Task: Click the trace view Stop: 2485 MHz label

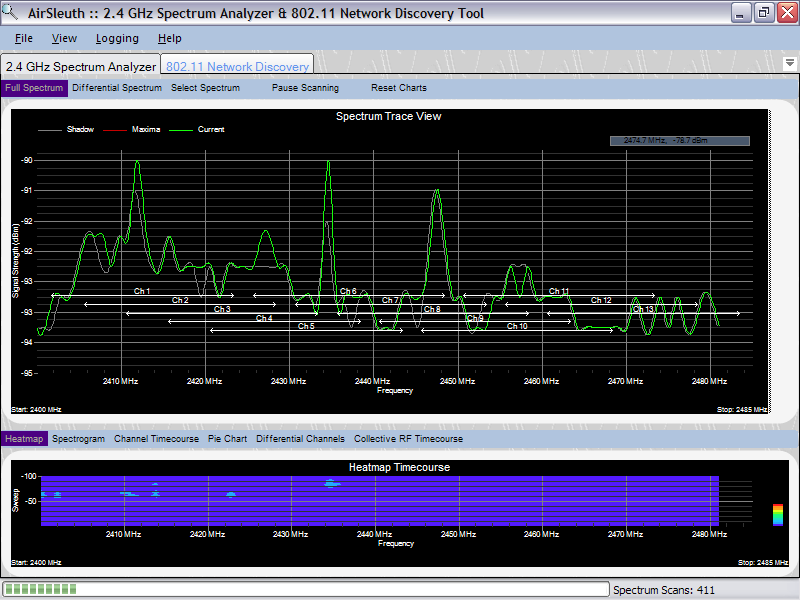Action: (x=742, y=410)
